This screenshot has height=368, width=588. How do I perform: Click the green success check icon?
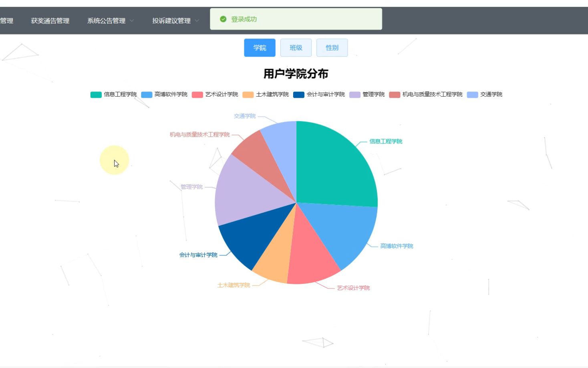point(223,19)
